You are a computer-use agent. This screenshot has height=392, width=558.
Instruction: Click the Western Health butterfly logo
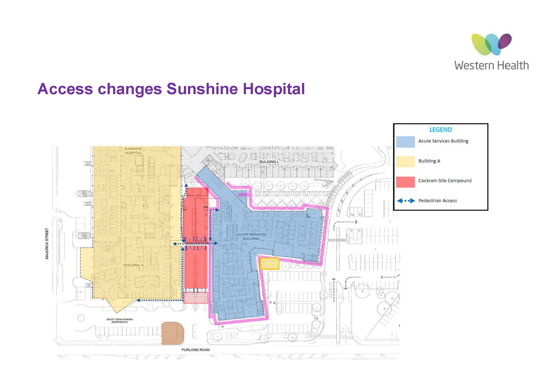tap(491, 44)
